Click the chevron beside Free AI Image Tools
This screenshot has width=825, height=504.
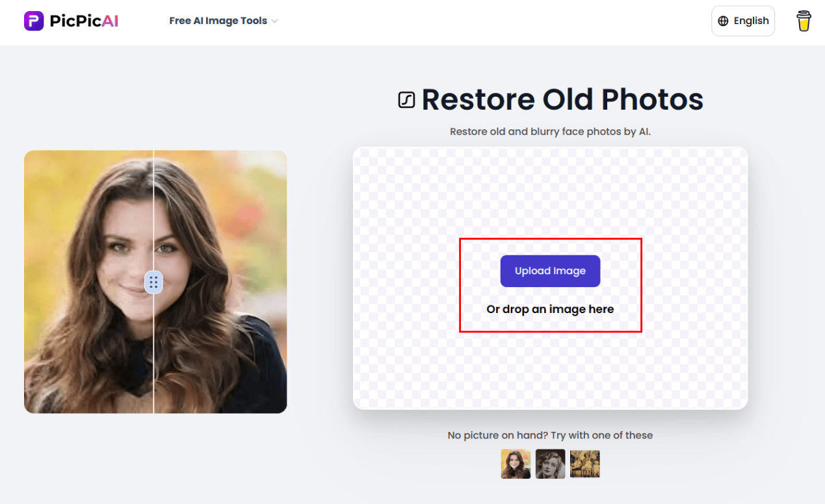[274, 21]
